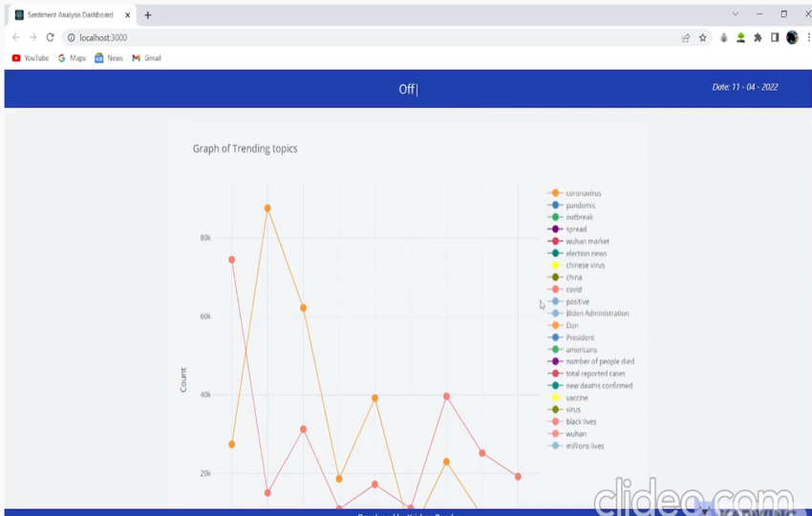The width and height of the screenshot is (812, 516).
Task: Click the highest orange data point on chart
Action: pyautogui.click(x=267, y=207)
